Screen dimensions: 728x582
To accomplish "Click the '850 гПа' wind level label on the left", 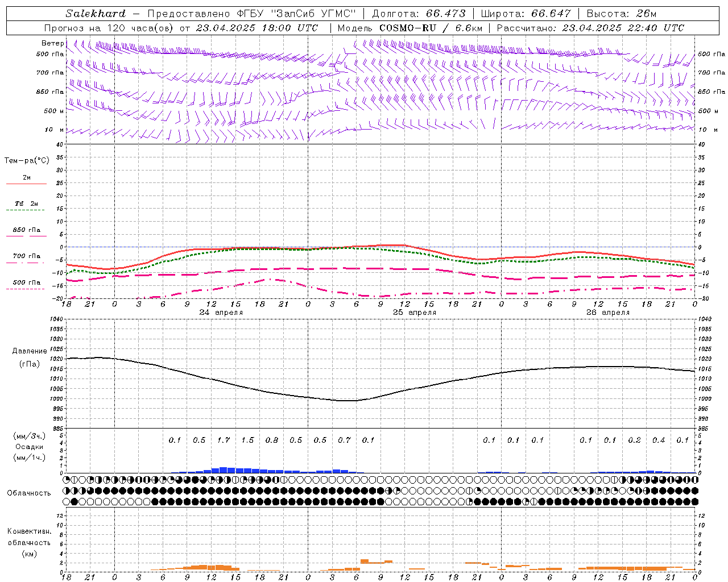I will click(x=50, y=92).
